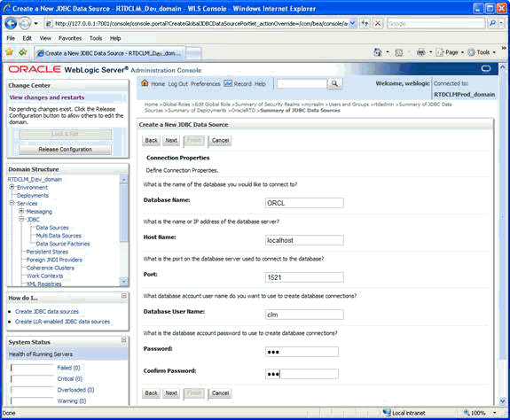Open the Favorites menu
This screenshot has height=420, width=510.
tap(70, 38)
